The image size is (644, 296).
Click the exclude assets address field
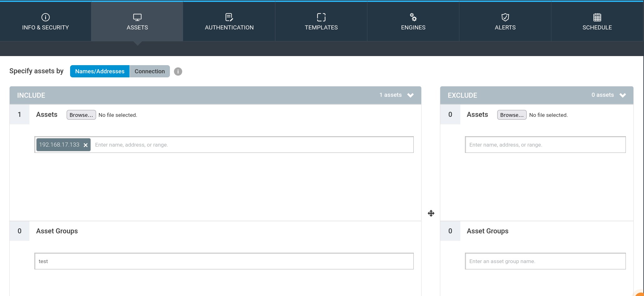click(x=545, y=145)
